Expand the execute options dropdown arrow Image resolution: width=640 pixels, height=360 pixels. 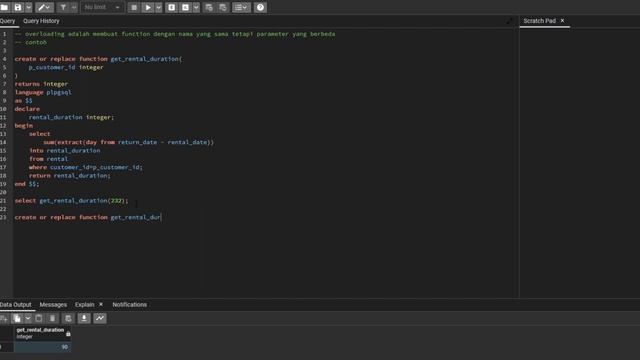(x=159, y=7)
